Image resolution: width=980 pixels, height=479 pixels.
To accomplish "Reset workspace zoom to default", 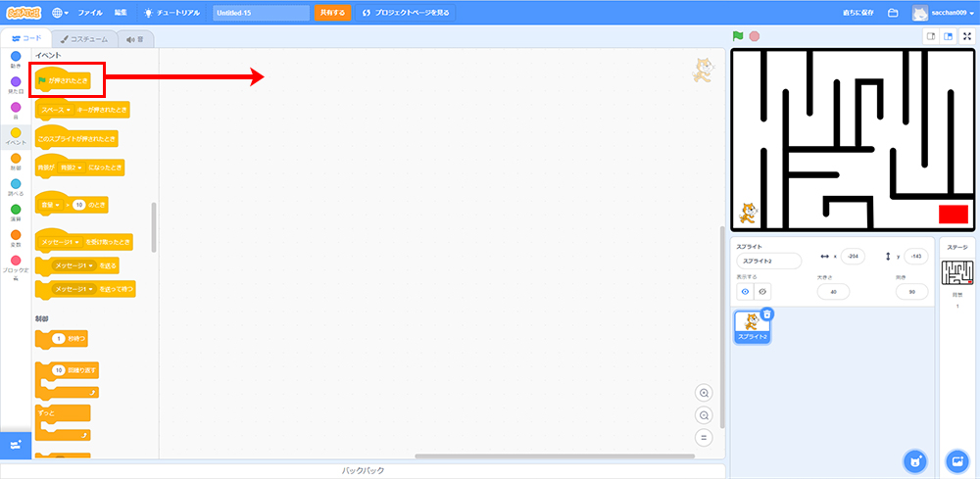I will pyautogui.click(x=703, y=437).
